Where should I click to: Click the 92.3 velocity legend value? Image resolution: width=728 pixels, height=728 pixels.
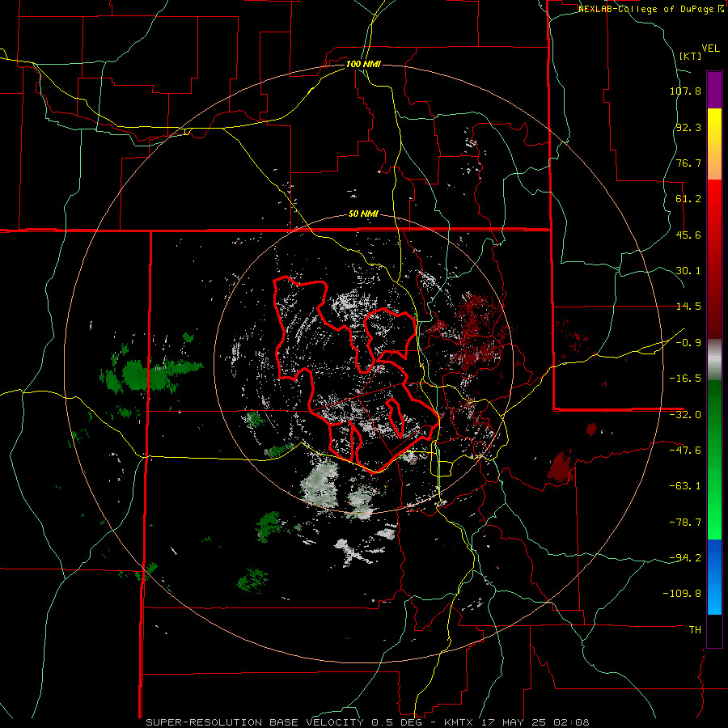point(688,127)
